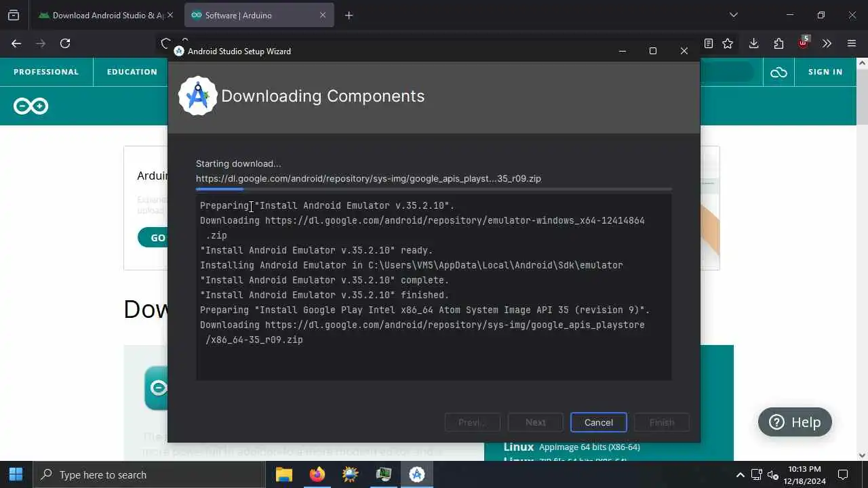This screenshot has height=488, width=868.
Task: Maximize the Android Studio Setup Wizard window
Action: [652, 51]
